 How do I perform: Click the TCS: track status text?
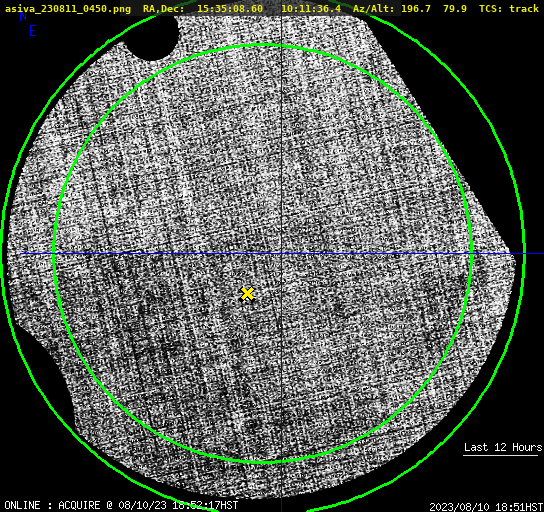(509, 8)
